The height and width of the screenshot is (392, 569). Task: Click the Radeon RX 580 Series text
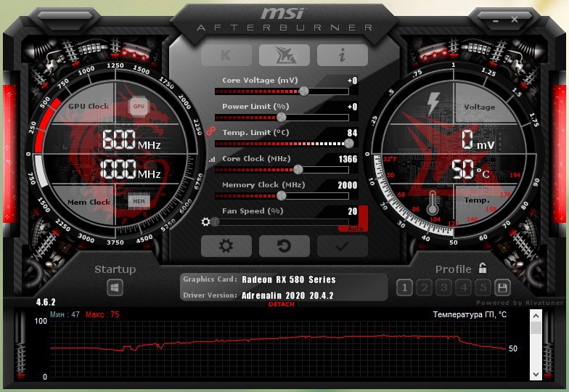[x=289, y=279]
